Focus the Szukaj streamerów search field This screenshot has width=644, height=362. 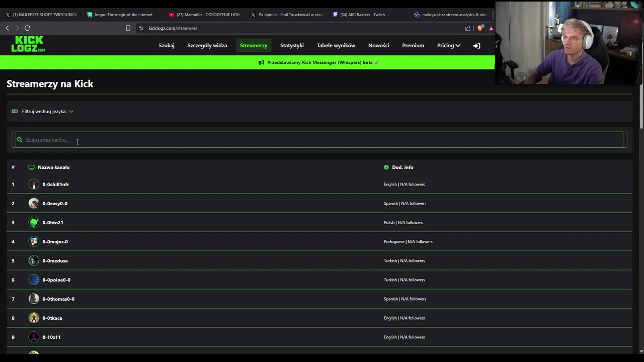(x=319, y=140)
